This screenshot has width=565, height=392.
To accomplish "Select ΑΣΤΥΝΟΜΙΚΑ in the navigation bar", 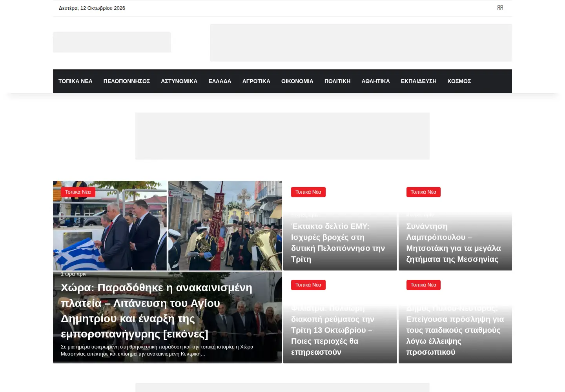I will click(x=179, y=81).
